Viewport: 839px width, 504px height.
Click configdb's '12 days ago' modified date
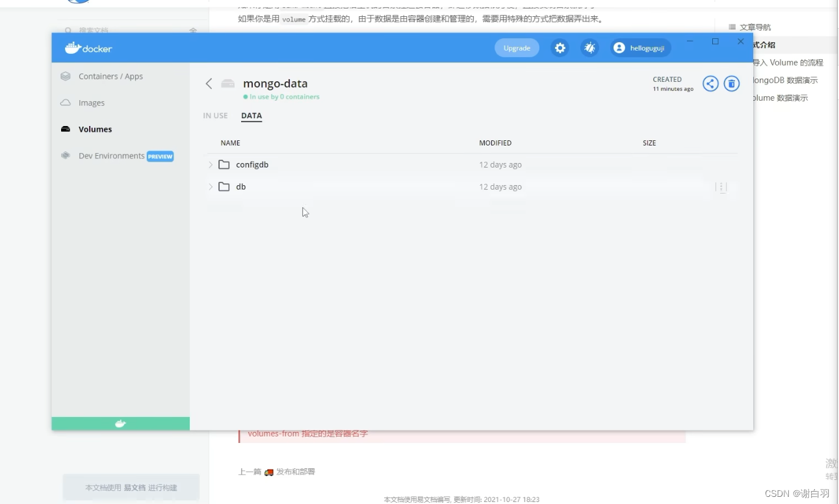click(500, 165)
